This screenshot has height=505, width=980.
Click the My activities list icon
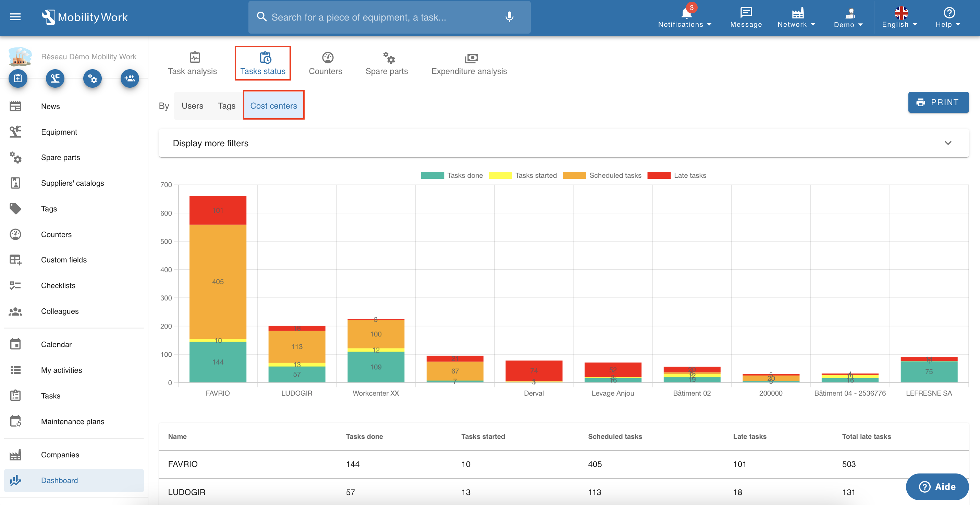pos(15,370)
